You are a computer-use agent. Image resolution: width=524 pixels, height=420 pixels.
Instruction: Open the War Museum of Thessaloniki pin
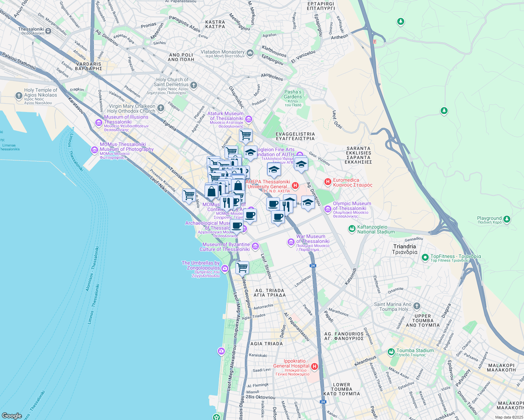click(x=291, y=242)
